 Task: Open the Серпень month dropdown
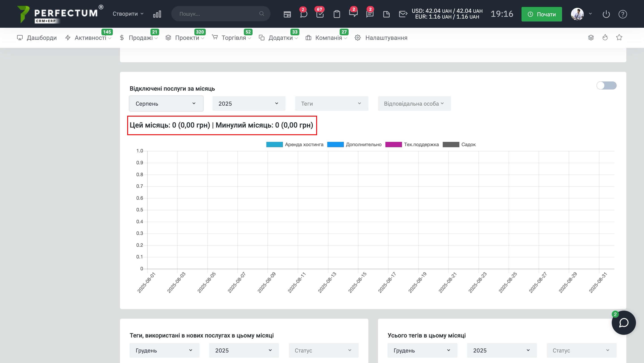(166, 104)
